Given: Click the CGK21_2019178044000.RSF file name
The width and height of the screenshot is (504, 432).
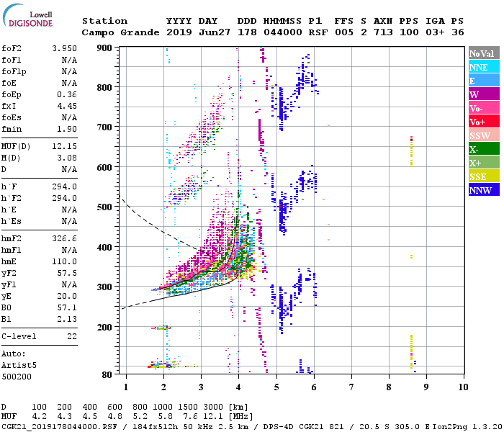Looking at the screenshot, I should pos(59,427).
